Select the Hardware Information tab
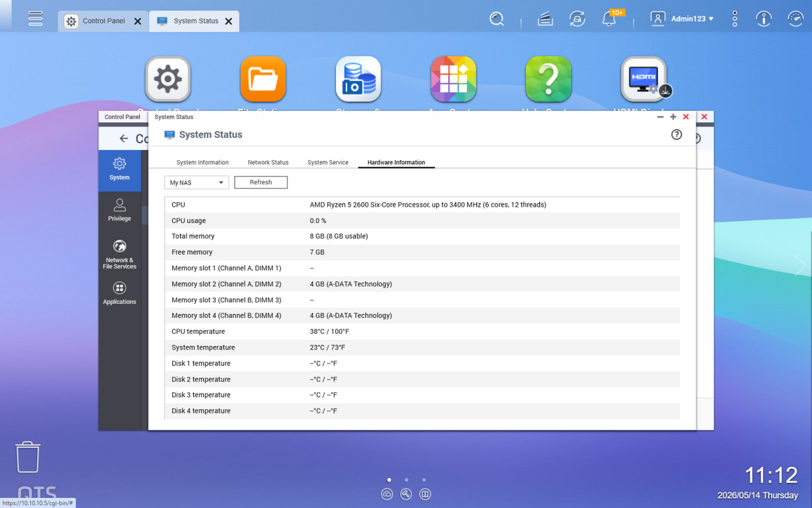Screen dimensions: 812x508 tap(396, 162)
